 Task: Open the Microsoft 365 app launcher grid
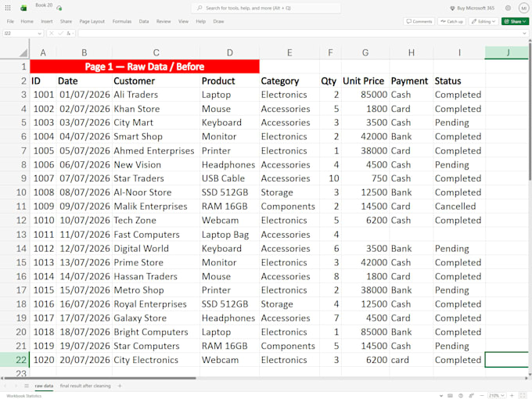point(8,8)
